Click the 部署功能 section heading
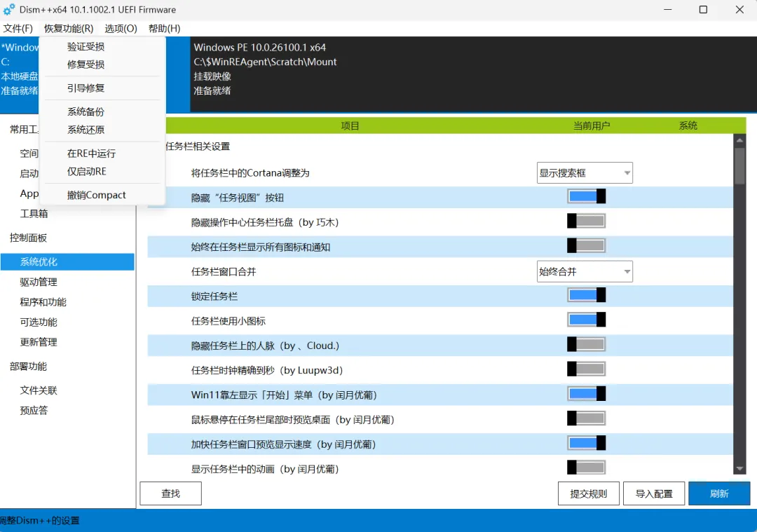 [29, 367]
